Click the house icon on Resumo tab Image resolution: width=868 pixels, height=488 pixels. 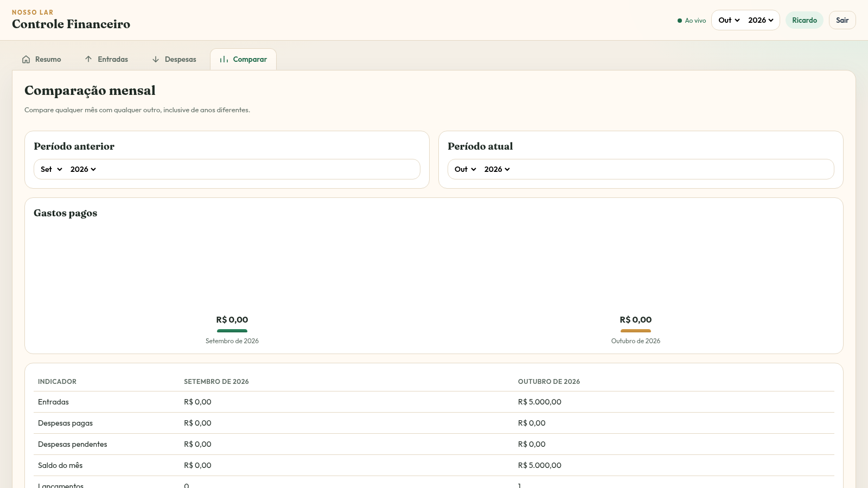click(x=26, y=59)
